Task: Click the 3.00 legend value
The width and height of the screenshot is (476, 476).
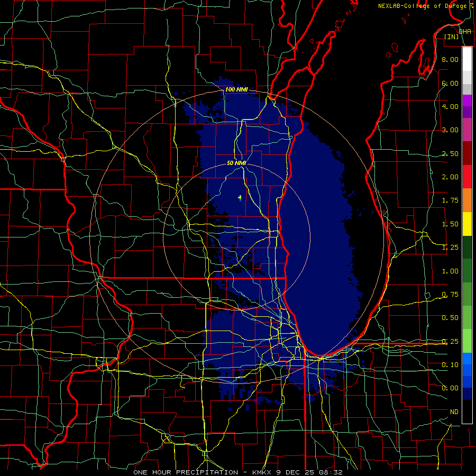Action: coord(450,130)
